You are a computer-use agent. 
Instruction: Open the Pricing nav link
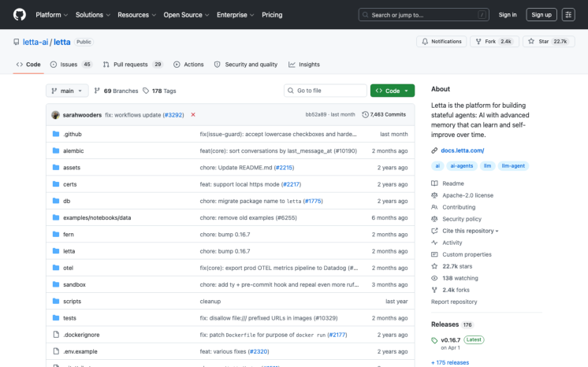coord(272,15)
